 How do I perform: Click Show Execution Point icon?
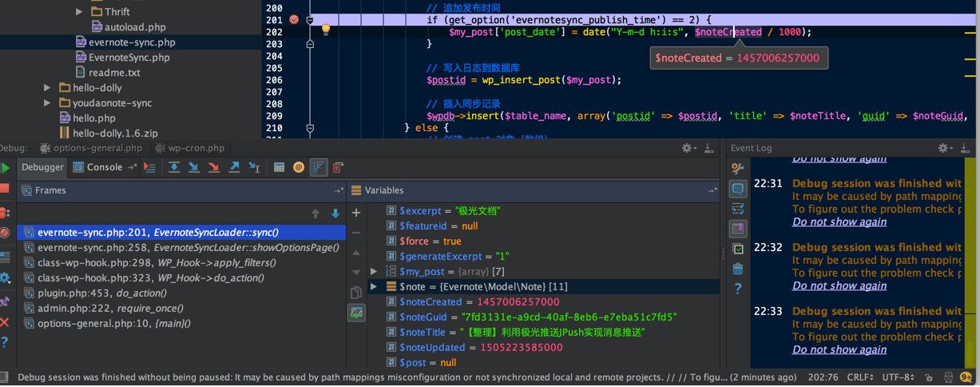149,167
